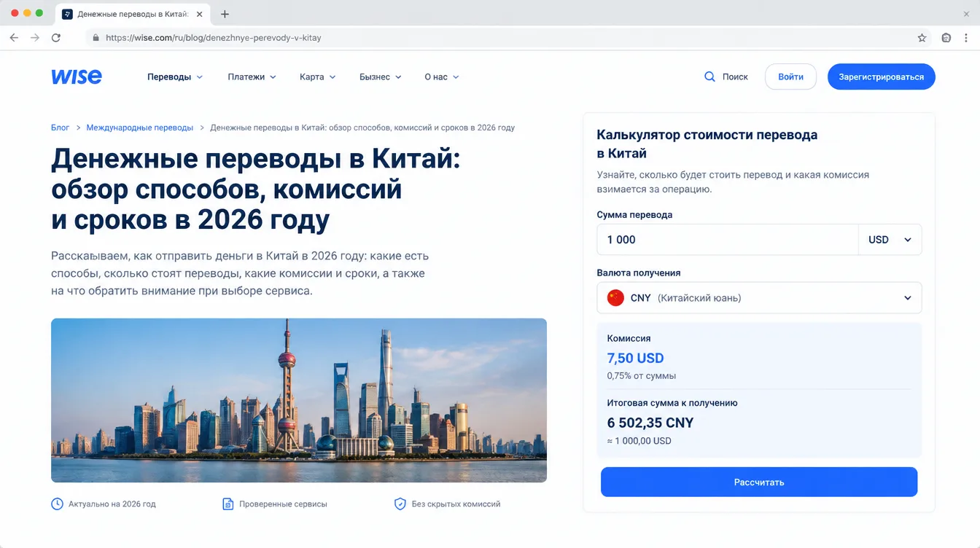Open the browser extension icon

946,37
